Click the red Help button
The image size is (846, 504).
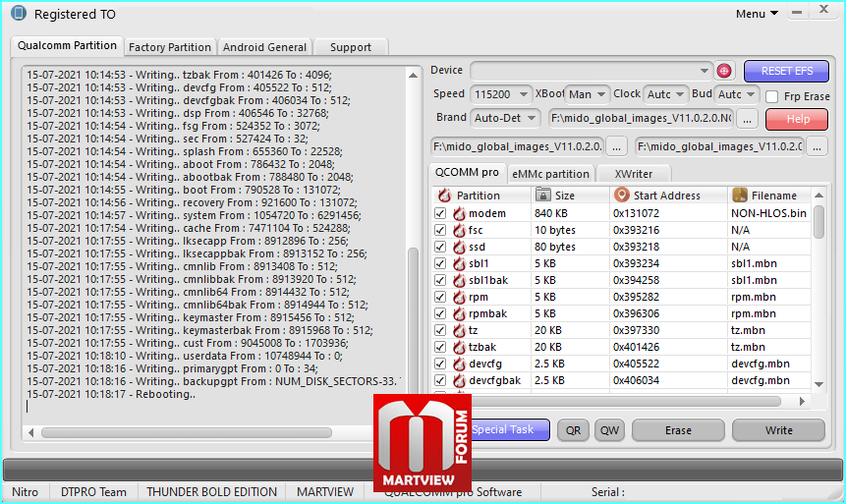coord(797,119)
